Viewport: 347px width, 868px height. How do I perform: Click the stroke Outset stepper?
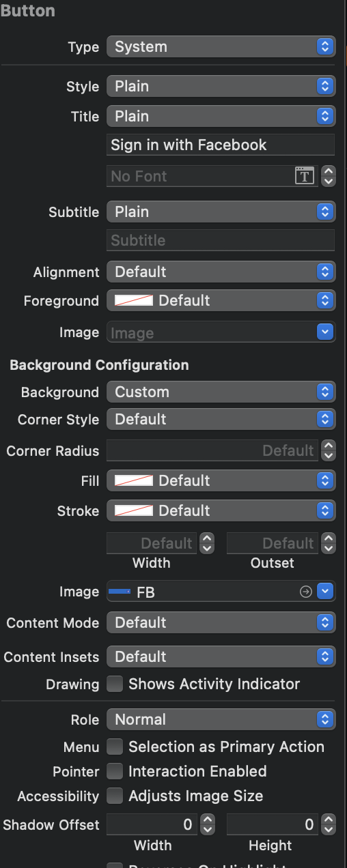tap(329, 543)
